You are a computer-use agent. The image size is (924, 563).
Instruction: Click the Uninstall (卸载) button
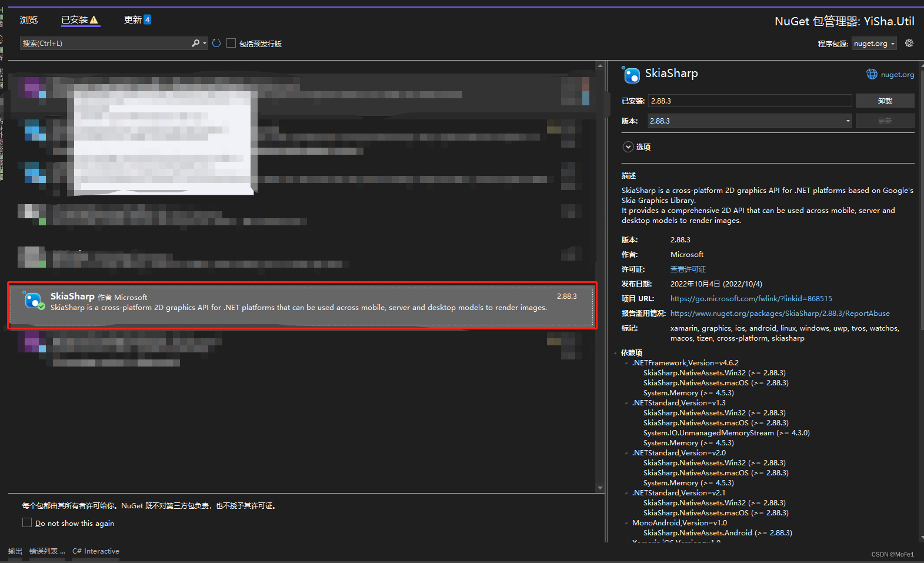885,101
